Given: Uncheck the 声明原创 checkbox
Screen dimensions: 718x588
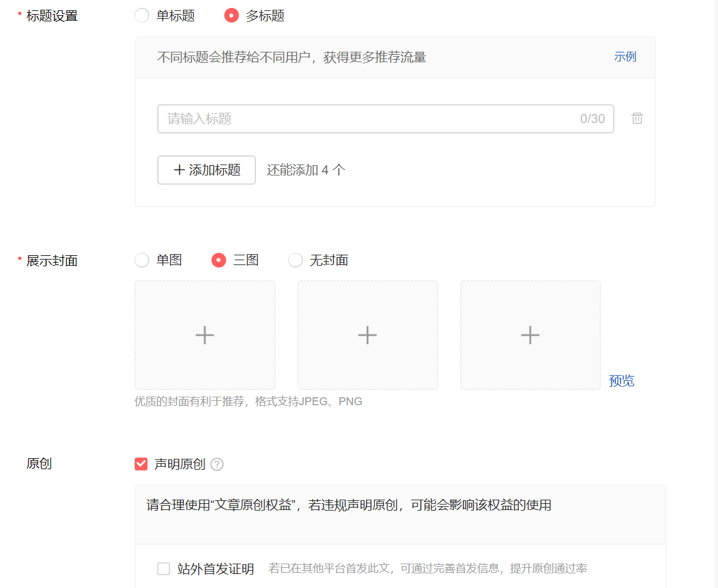Looking at the screenshot, I should 141,464.
